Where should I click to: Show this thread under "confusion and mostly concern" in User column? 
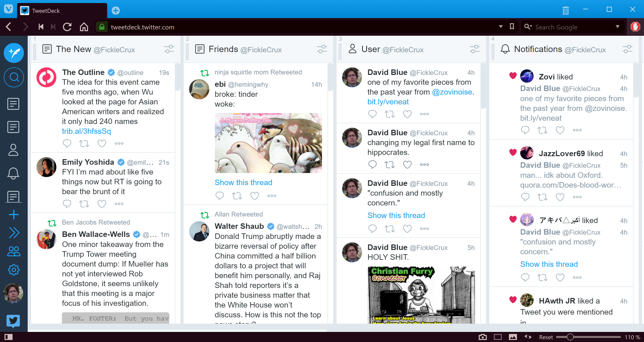[x=396, y=215]
